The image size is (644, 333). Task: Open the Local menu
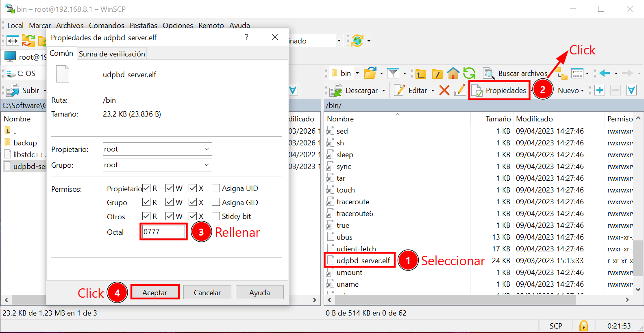15,25
